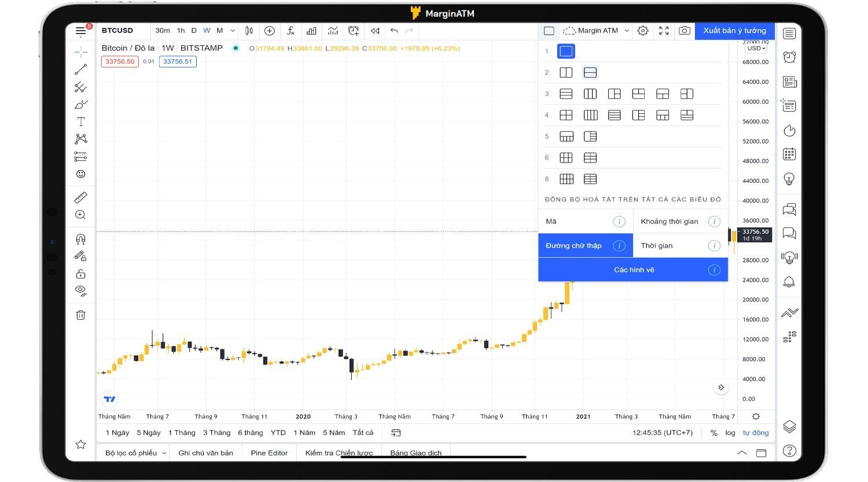Choose the single chart layout
Viewport: 868px width, 482px height.
[x=566, y=51]
